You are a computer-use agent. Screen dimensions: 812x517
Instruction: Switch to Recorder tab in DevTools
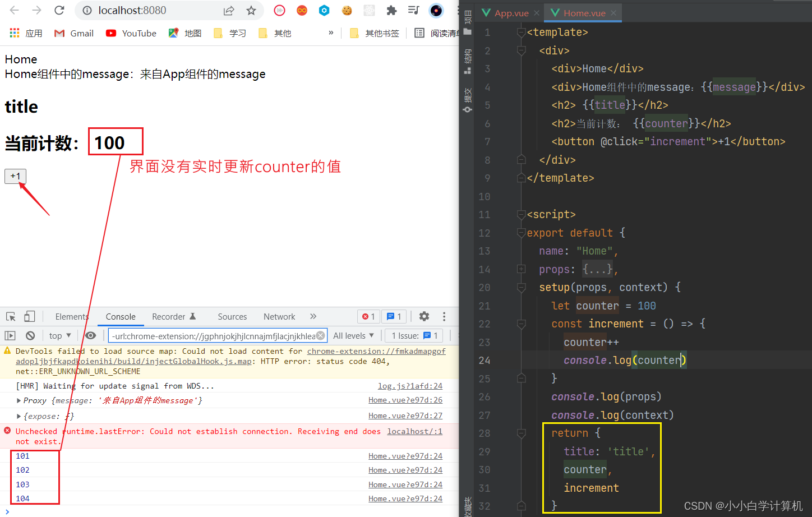click(x=174, y=317)
